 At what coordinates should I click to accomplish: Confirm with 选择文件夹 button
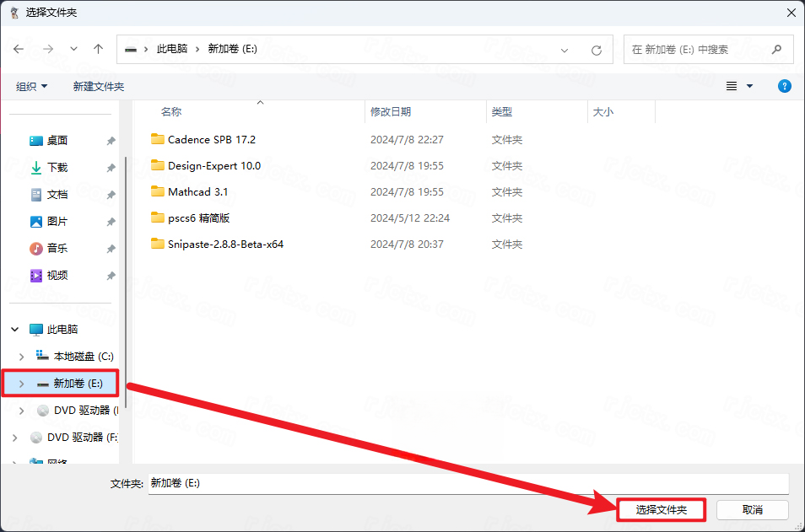pyautogui.click(x=661, y=510)
